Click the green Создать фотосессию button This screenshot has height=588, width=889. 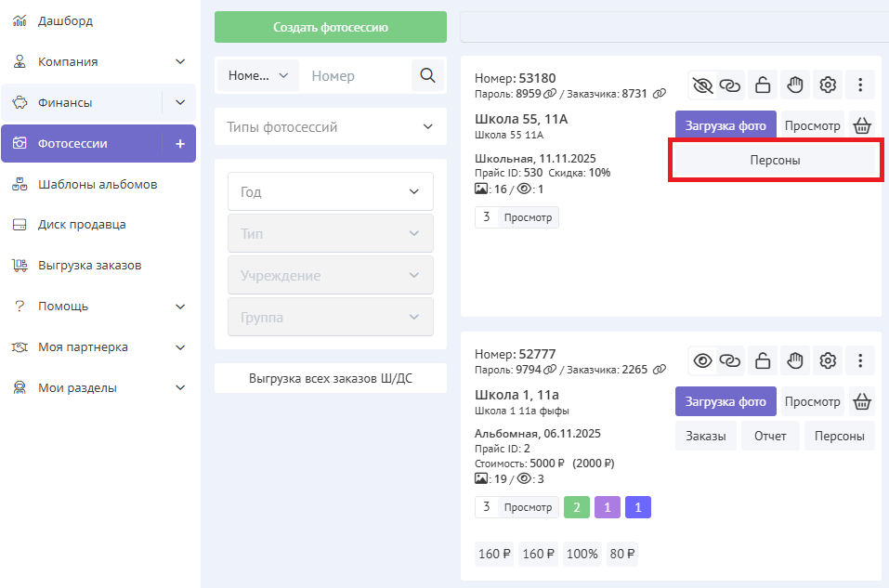pyautogui.click(x=330, y=27)
